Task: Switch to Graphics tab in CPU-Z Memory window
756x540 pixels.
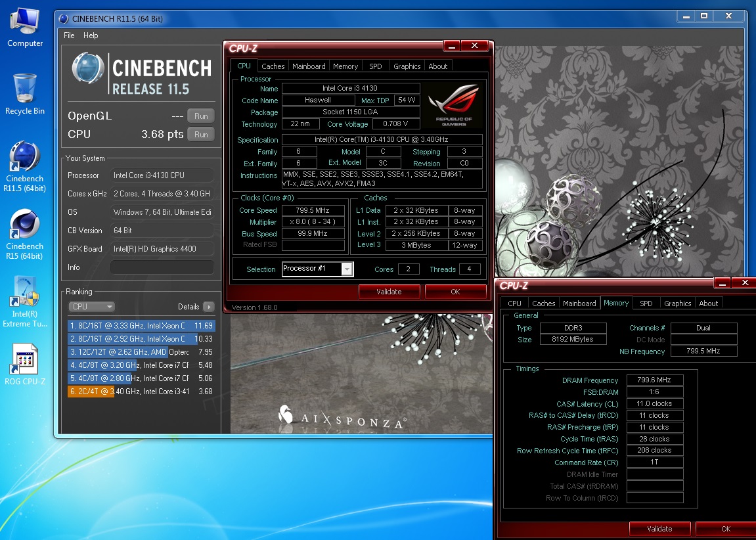Action: pos(677,304)
